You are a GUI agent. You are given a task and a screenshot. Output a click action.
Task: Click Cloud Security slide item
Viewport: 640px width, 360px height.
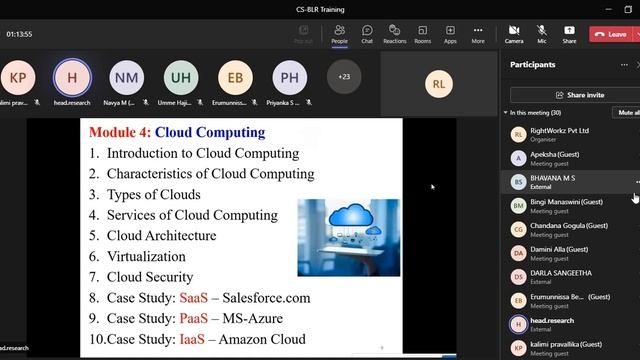click(x=141, y=277)
